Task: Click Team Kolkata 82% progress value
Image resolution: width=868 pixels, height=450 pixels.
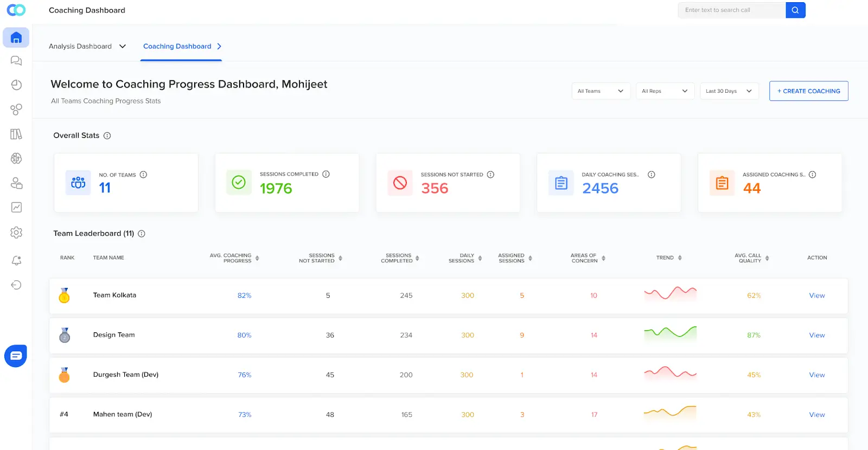Action: [x=244, y=295]
